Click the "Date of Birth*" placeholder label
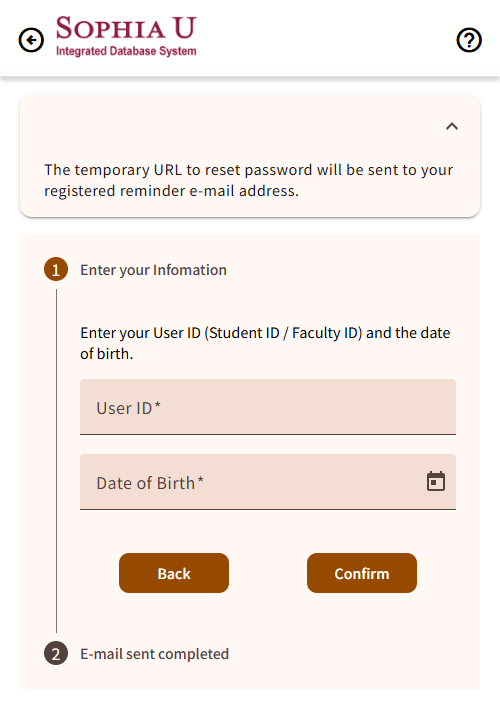This screenshot has width=500, height=701. pos(150,483)
